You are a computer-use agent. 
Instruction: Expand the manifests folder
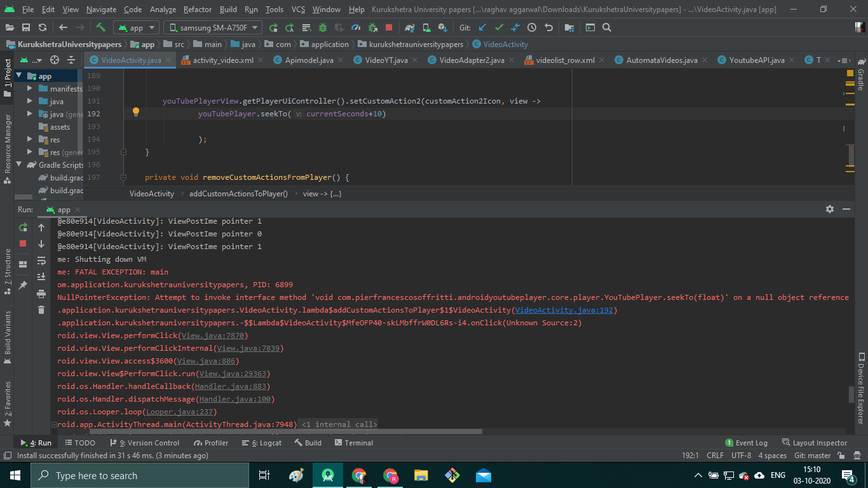click(x=29, y=89)
